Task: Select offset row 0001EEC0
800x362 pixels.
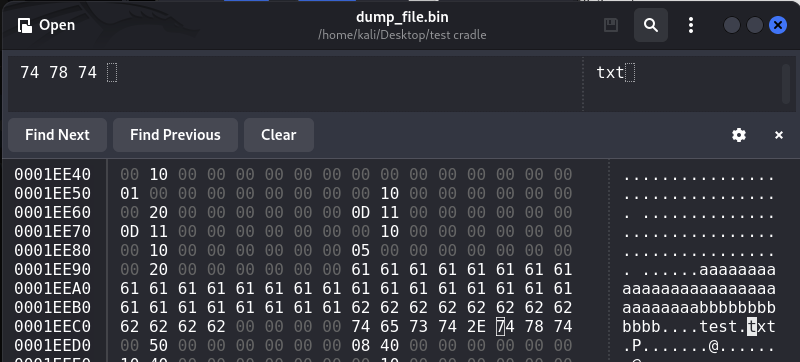Action: tap(52, 326)
